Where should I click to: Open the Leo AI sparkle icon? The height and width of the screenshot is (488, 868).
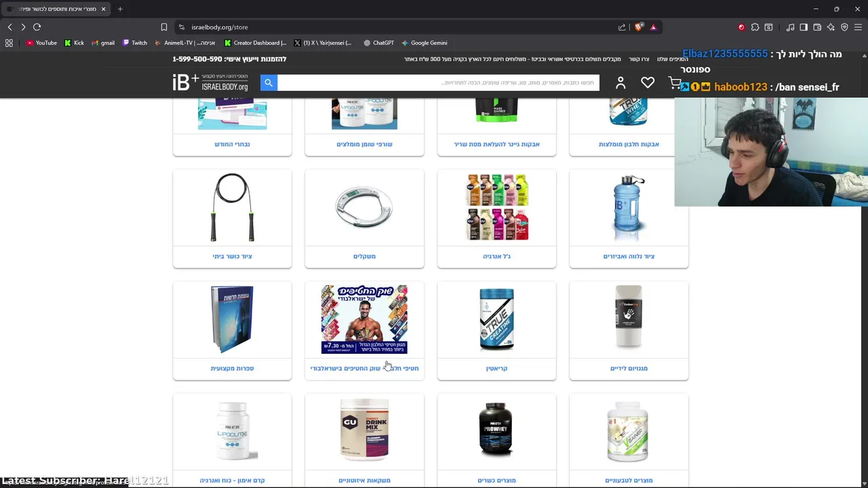(831, 27)
